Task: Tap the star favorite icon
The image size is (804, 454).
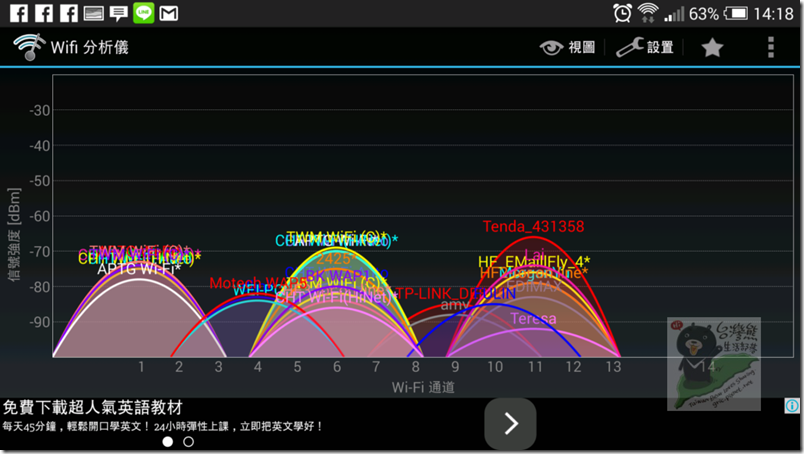Action: tap(712, 48)
